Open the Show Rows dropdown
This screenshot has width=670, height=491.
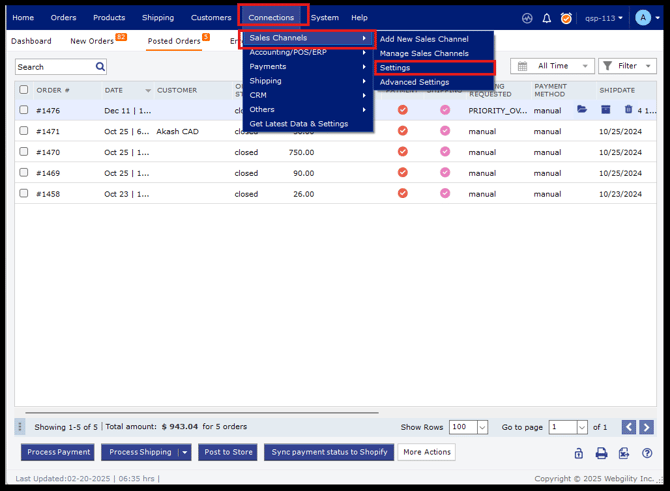468,427
